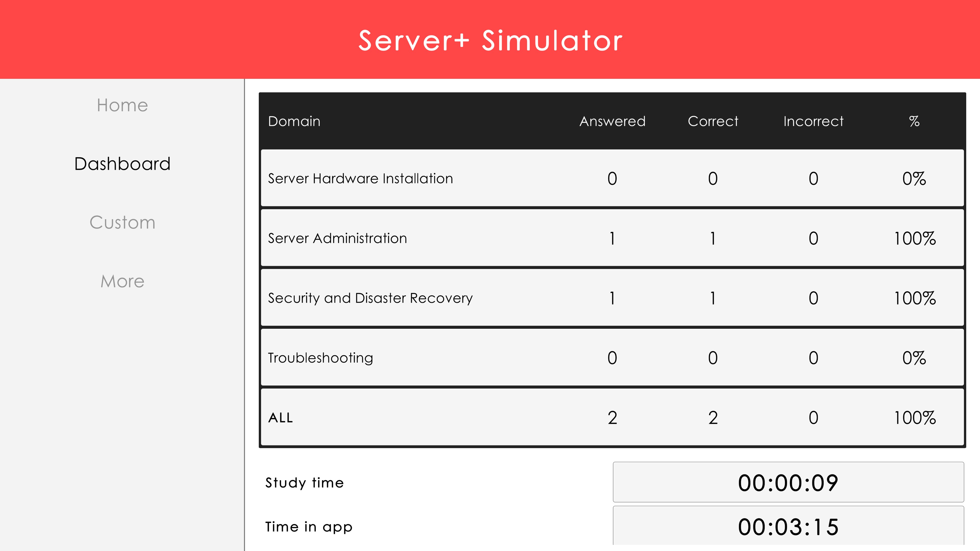Click the percent column header

(x=914, y=121)
